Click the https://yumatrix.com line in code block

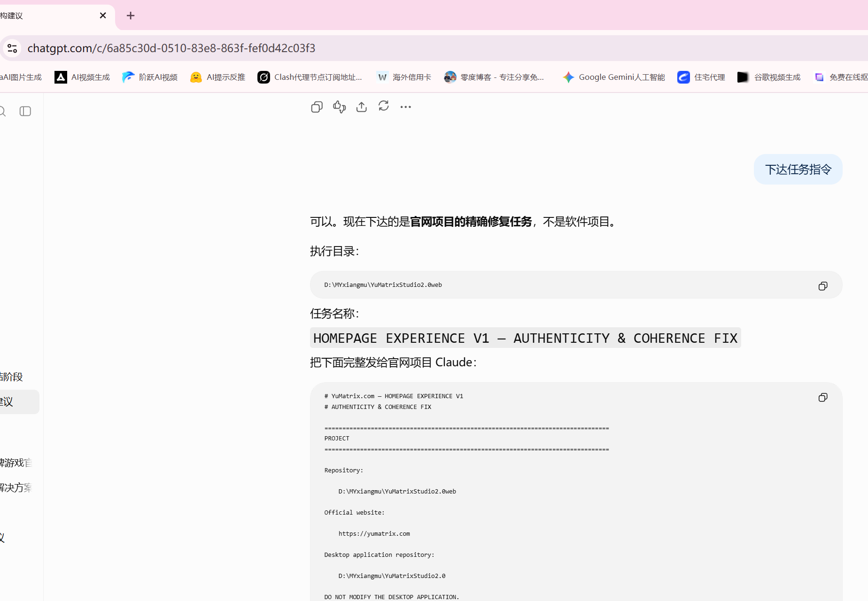pos(374,534)
